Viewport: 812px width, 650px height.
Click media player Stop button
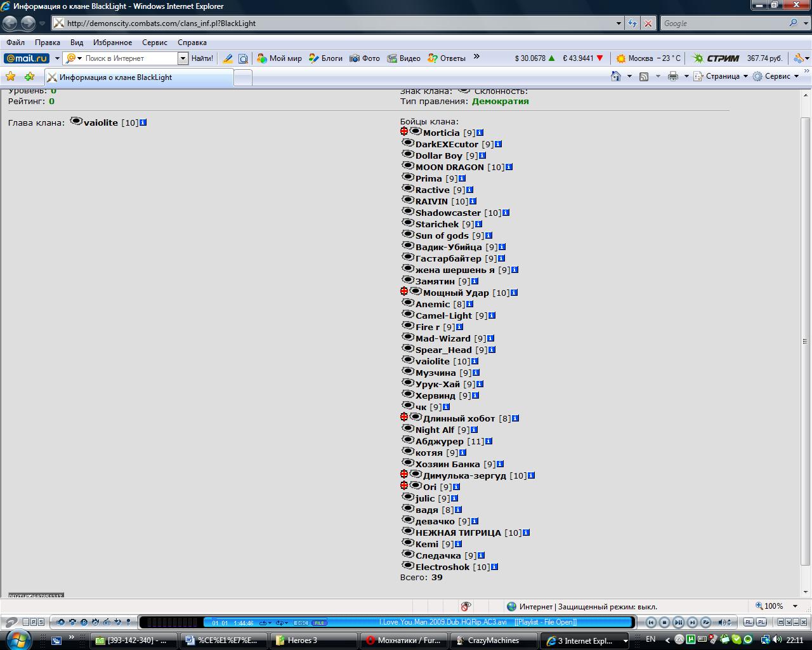pyautogui.click(x=664, y=622)
